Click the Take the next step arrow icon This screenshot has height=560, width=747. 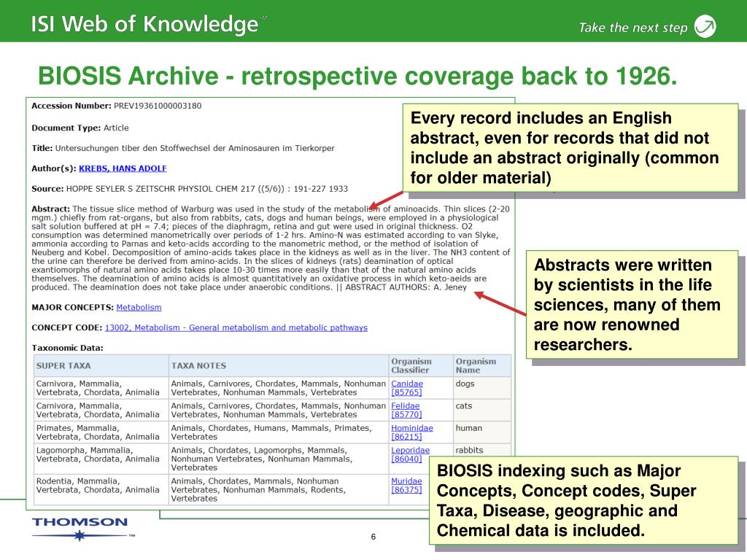click(x=705, y=26)
